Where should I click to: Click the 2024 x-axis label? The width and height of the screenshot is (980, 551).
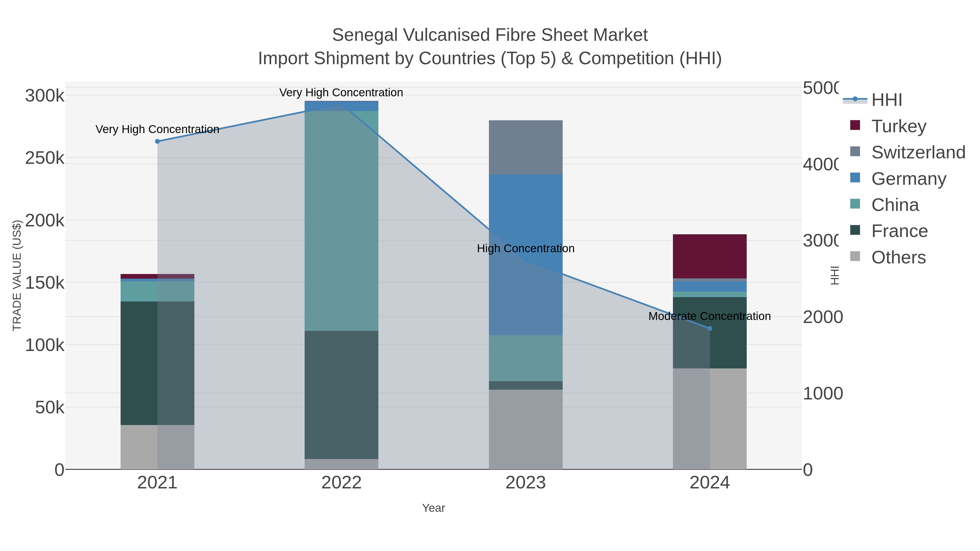pos(710,483)
